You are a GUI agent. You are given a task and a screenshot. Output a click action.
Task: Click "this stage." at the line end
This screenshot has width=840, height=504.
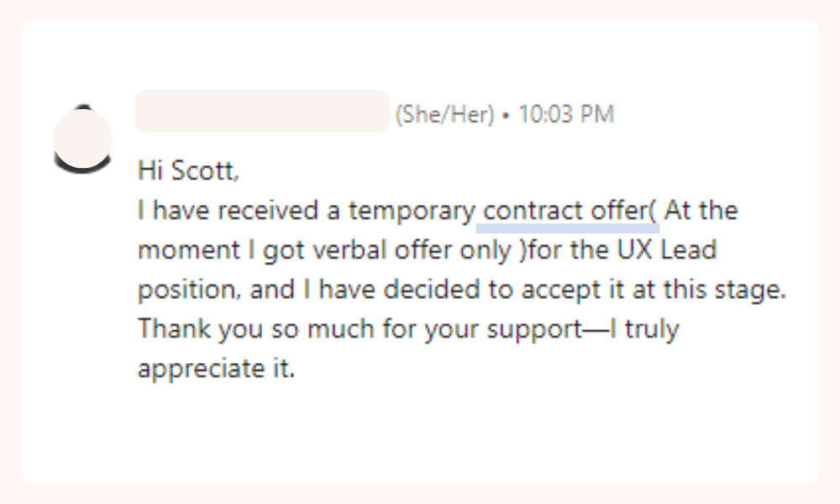(x=725, y=290)
